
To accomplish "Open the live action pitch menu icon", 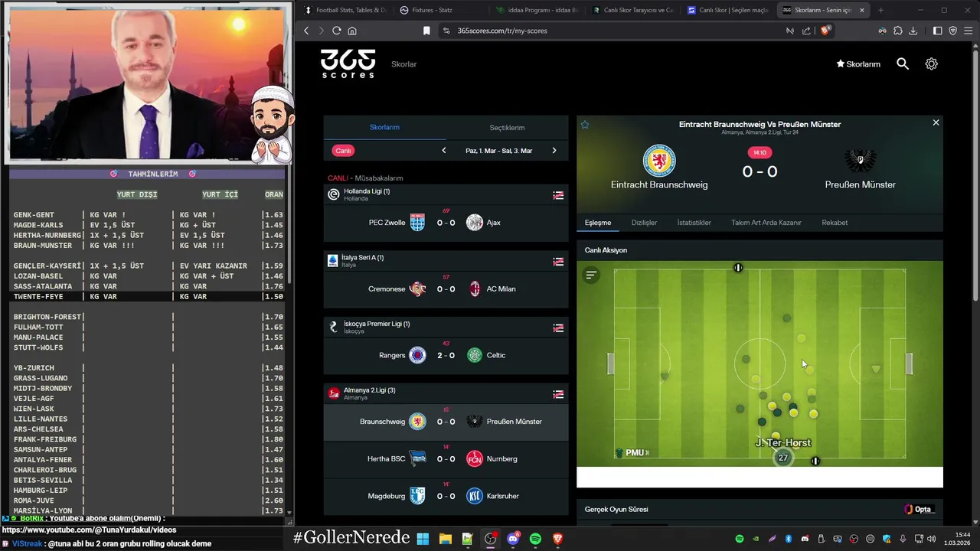I will (x=591, y=275).
